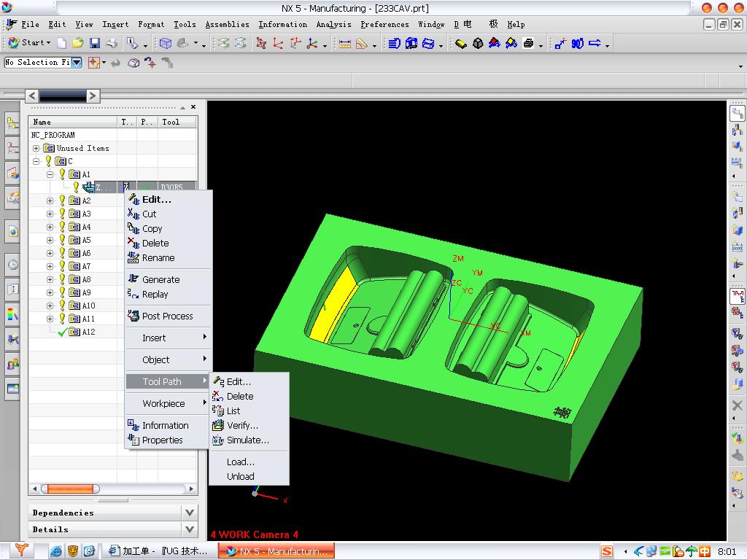Open the Preferences menu

point(384,24)
